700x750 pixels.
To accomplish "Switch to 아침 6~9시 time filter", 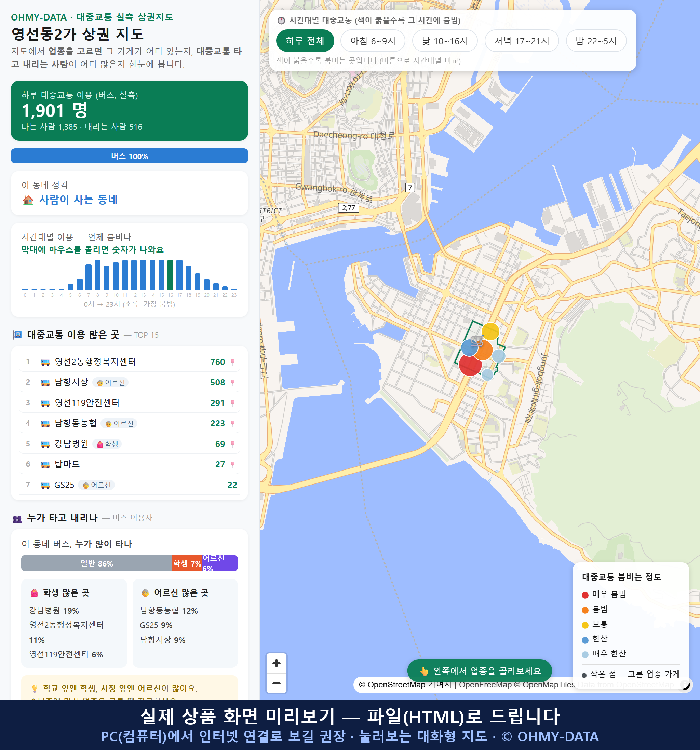I will pyautogui.click(x=373, y=41).
